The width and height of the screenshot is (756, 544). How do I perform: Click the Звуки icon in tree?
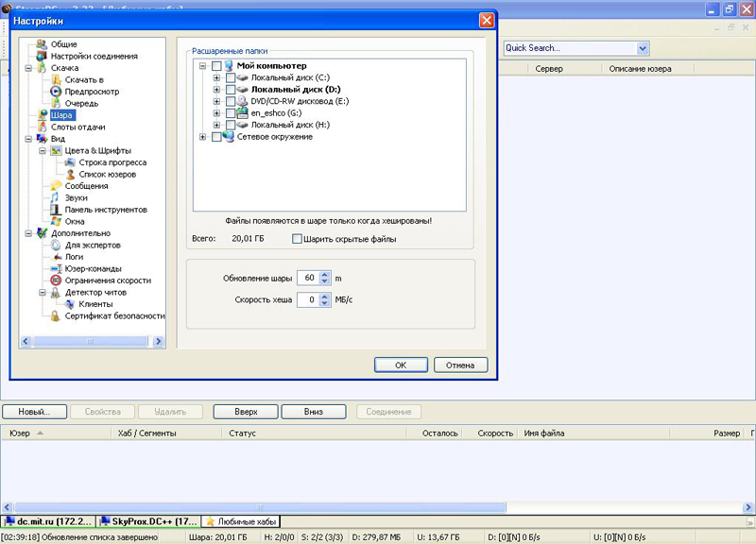click(x=57, y=198)
